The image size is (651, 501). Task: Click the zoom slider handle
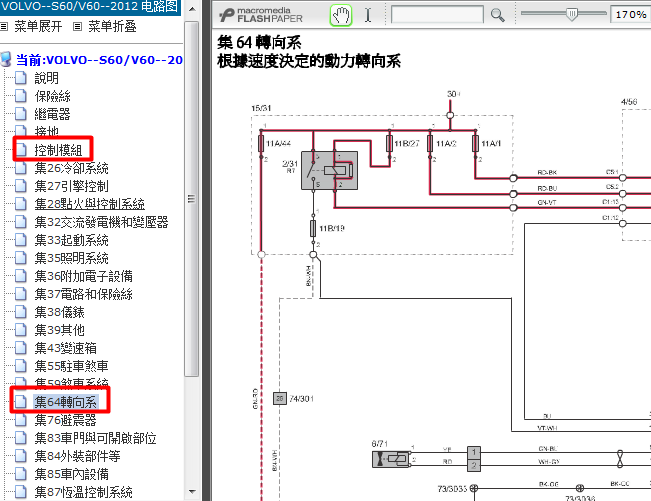click(x=572, y=14)
